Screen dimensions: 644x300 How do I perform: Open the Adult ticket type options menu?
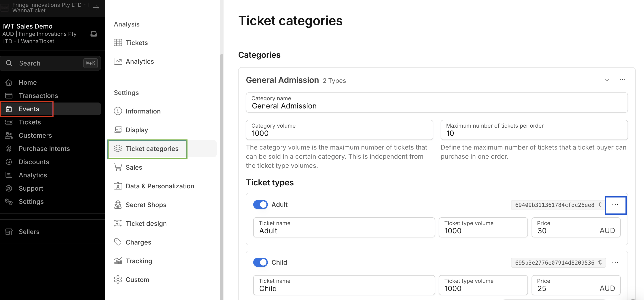coord(615,205)
